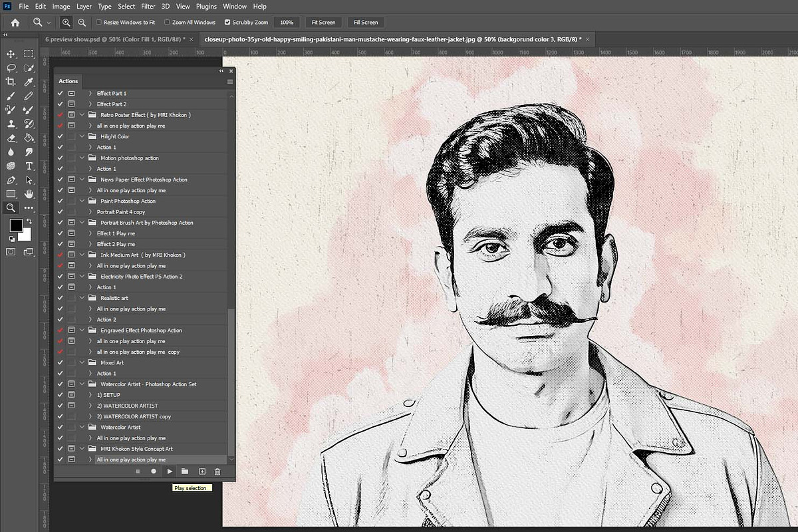Select the Rectangle shape tool
Screen dimensions: 798x532
(x=11, y=194)
